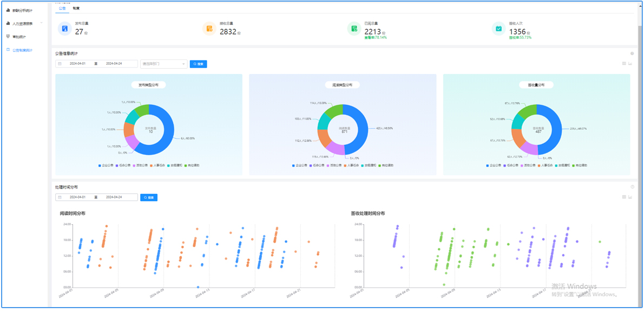Click the 签收人次 value 1356
Viewport: 644px width, 313px height.
click(517, 31)
